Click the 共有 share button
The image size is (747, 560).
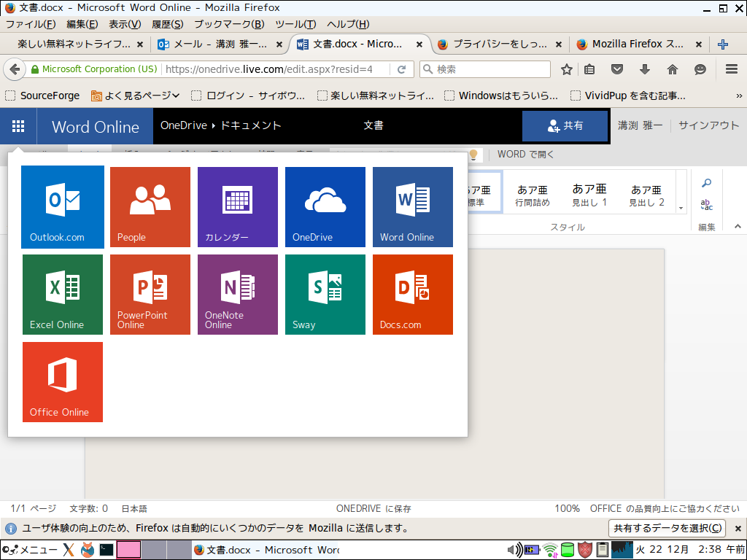click(x=565, y=125)
